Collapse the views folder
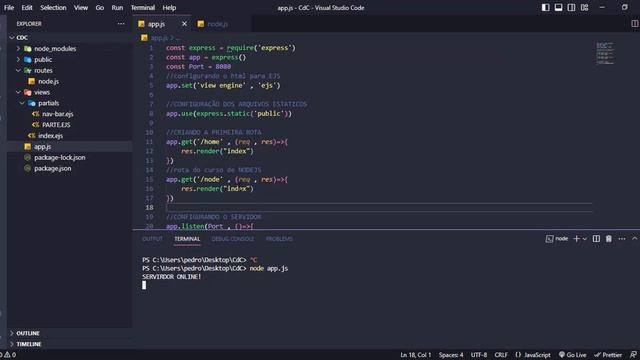The height and width of the screenshot is (360, 640). [x=18, y=92]
